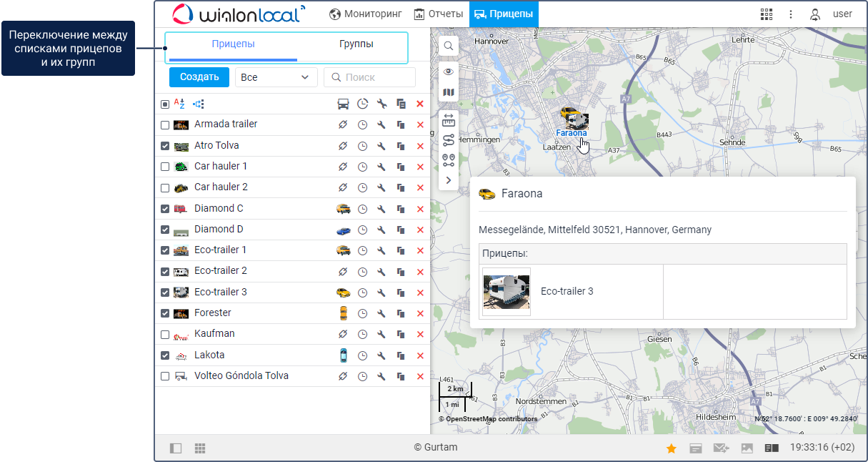Expand the map tools chevron arrow
Screen dimensions: 868x462
coord(449,180)
